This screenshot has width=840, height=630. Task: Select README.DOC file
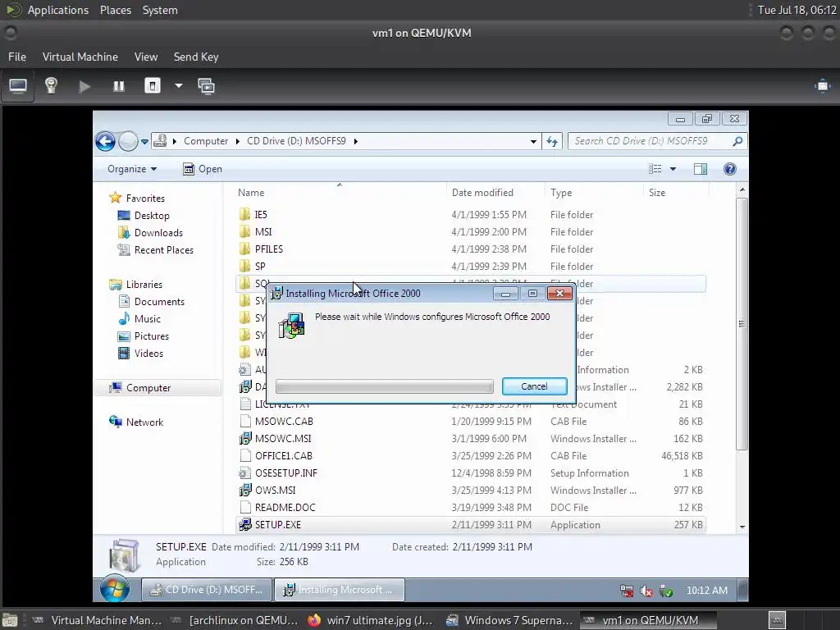point(285,507)
